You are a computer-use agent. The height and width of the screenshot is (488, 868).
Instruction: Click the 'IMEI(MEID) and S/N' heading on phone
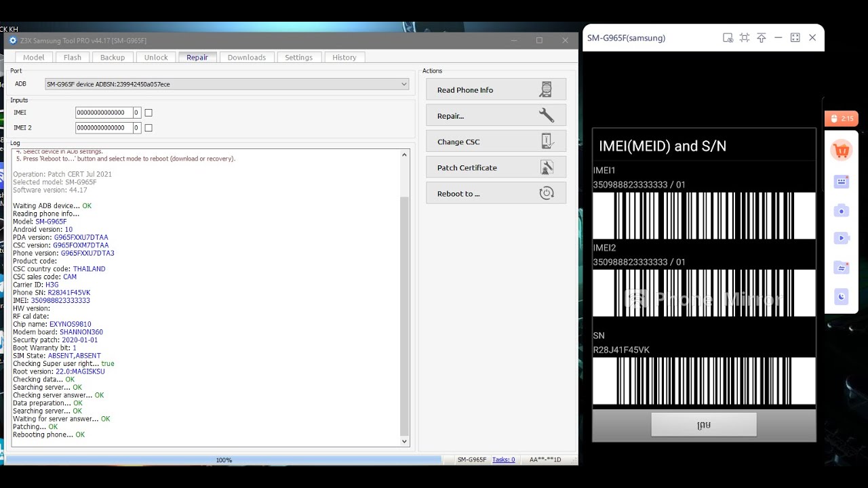663,146
